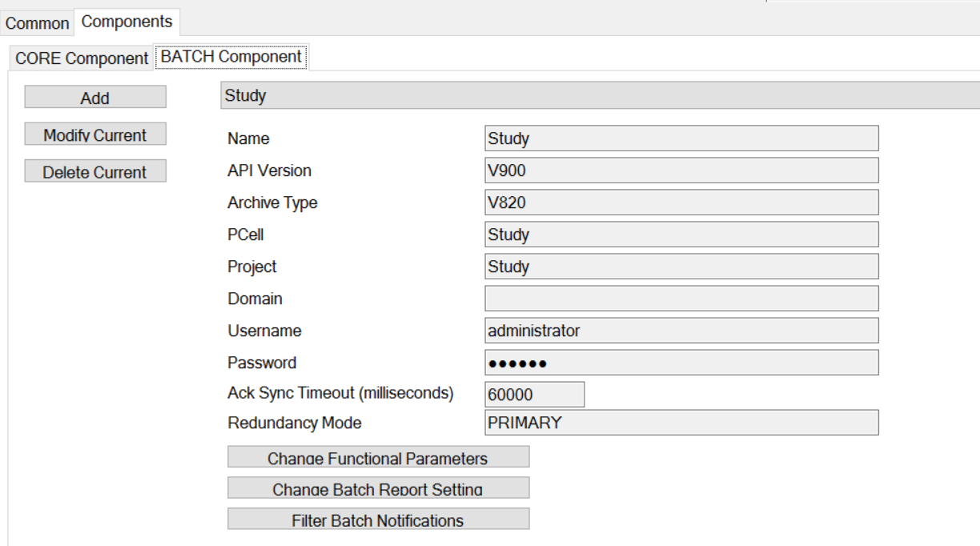This screenshot has height=546, width=980.
Task: Select the Ack Sync Timeout field
Action: tap(535, 395)
